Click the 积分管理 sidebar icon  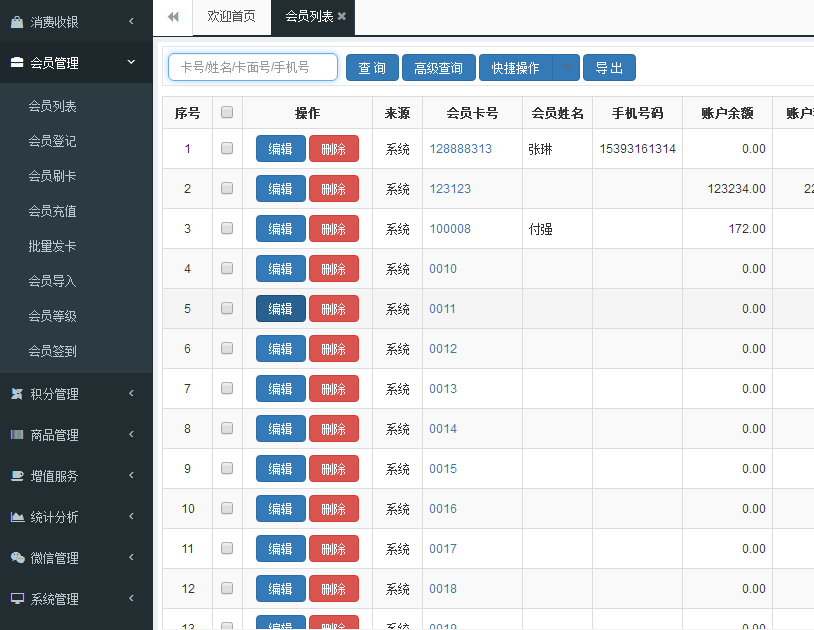pos(17,394)
